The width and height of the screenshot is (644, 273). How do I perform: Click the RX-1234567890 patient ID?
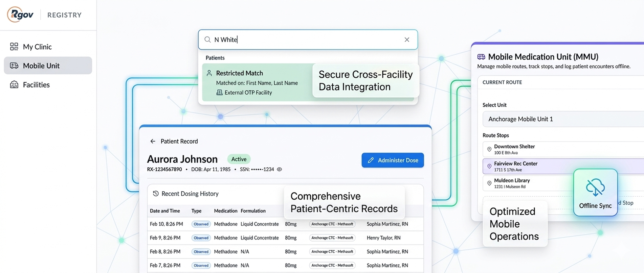164,169
